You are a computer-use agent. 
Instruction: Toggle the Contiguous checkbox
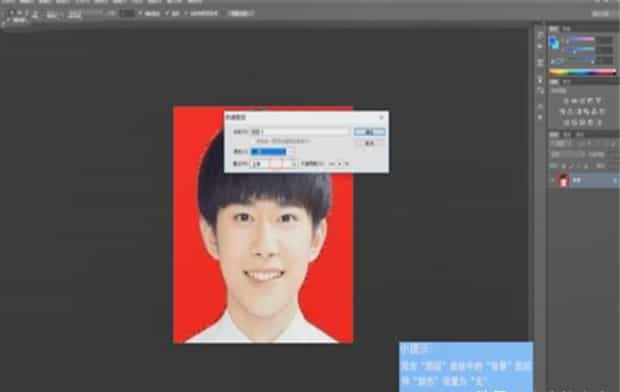[x=166, y=13]
